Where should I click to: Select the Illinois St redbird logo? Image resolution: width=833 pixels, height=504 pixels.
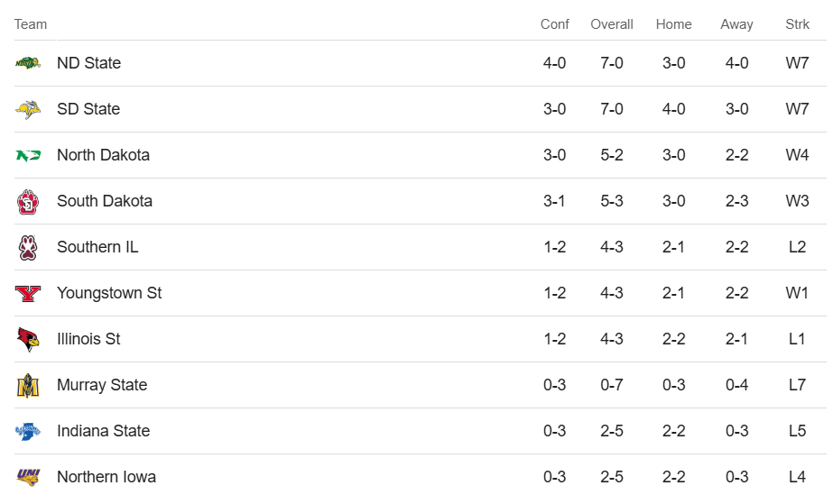(28, 339)
